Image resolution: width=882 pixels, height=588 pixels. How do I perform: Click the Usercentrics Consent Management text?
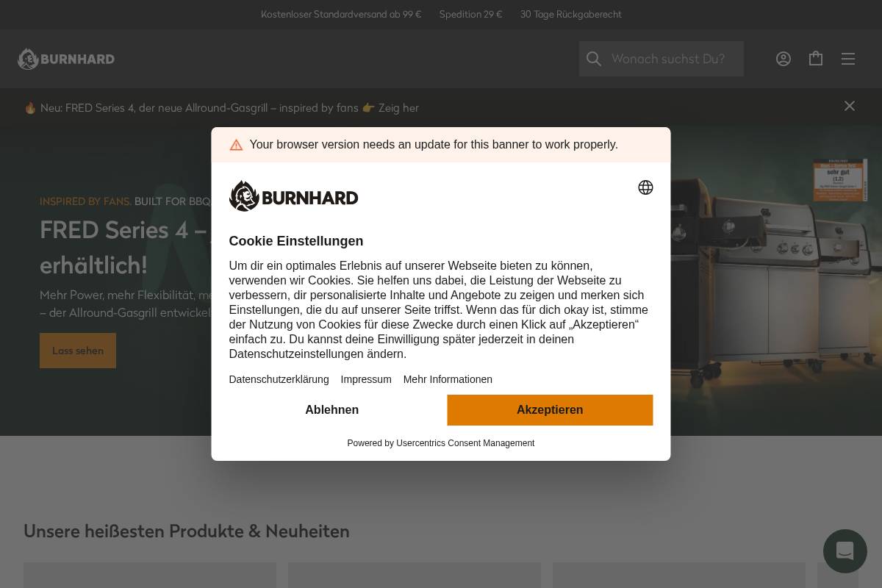pos(465,443)
